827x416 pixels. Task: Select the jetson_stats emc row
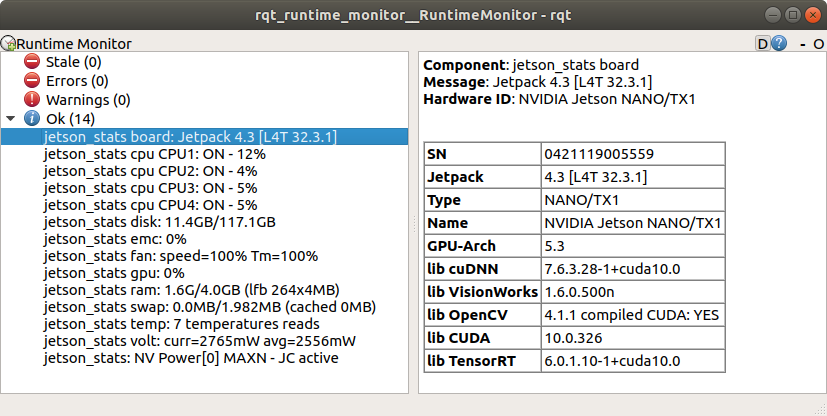point(205,239)
